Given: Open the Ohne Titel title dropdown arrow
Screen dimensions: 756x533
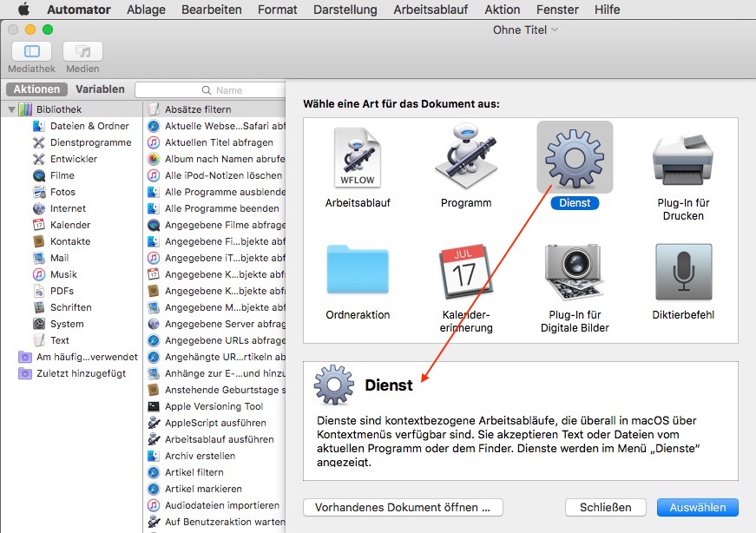Looking at the screenshot, I should (x=555, y=30).
